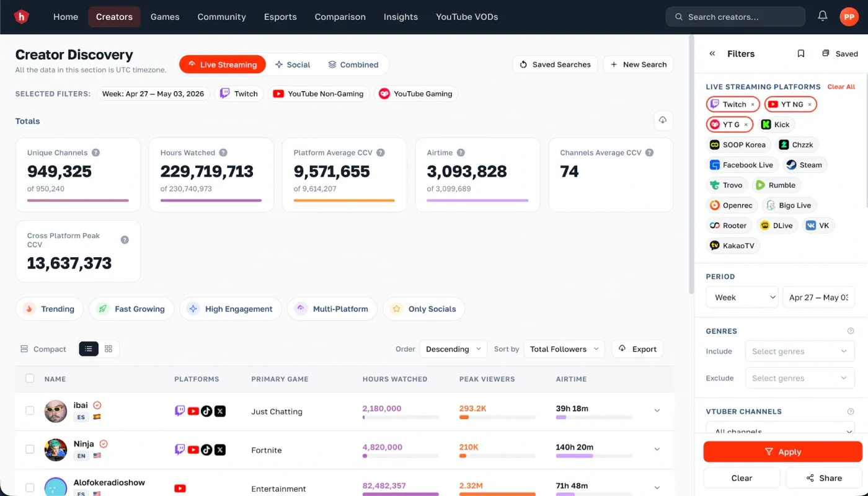Remove the Twitch platform filter chip

753,105
